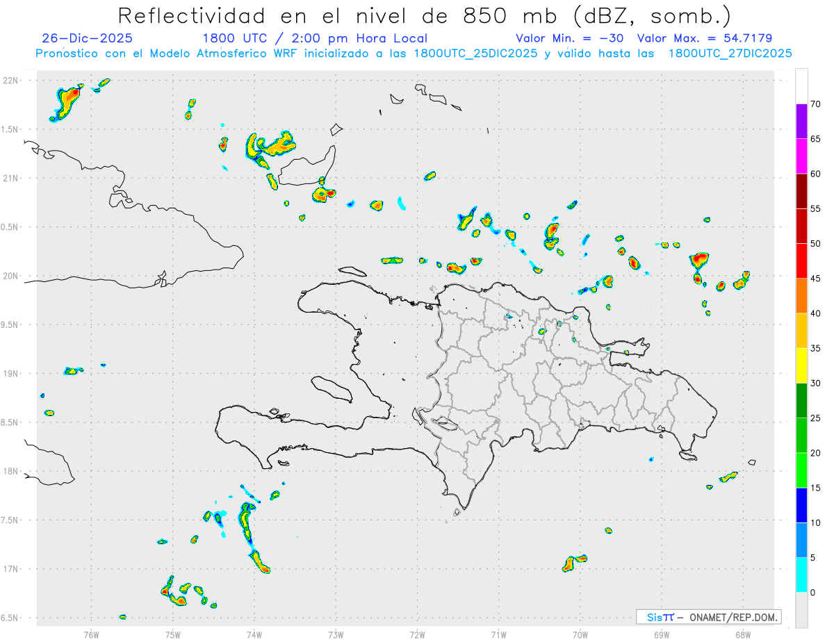Click the '20N' latitude label

12,276
